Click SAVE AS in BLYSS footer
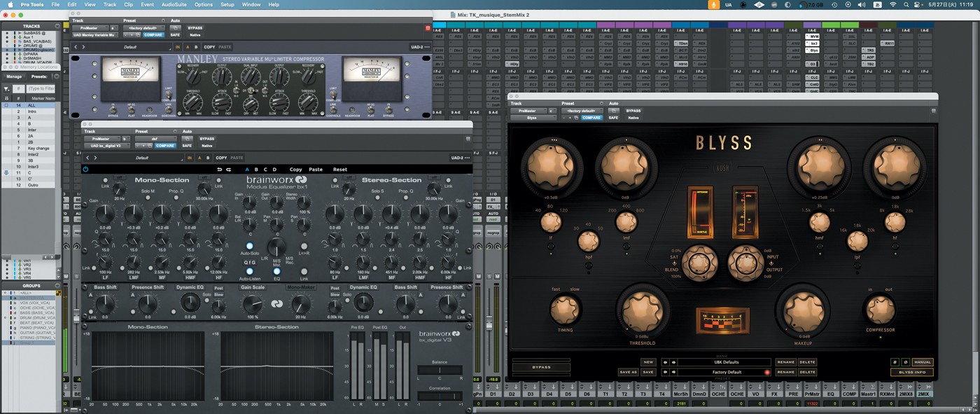 pos(628,372)
